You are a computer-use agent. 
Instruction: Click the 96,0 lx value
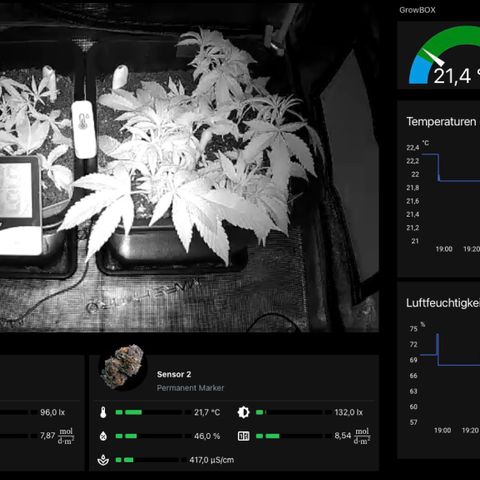(53, 412)
